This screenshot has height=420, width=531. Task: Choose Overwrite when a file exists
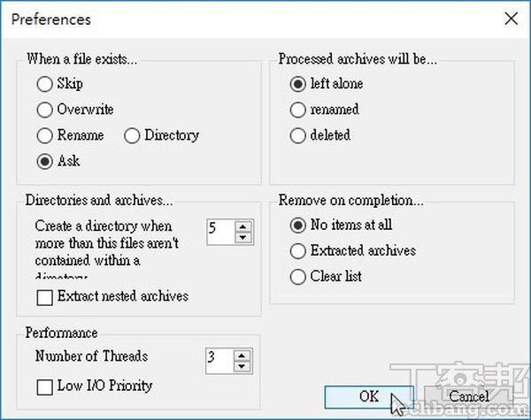[x=44, y=111]
